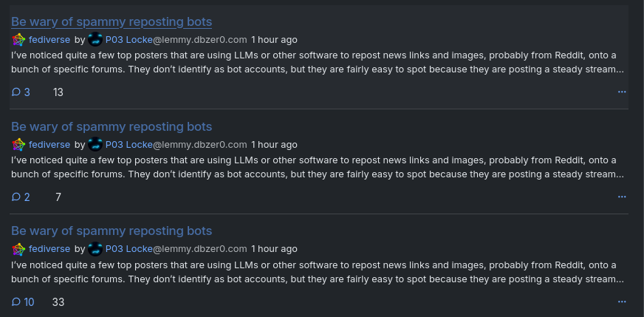
Task: Click the fediverse community icon in the third post
Action: (x=18, y=249)
